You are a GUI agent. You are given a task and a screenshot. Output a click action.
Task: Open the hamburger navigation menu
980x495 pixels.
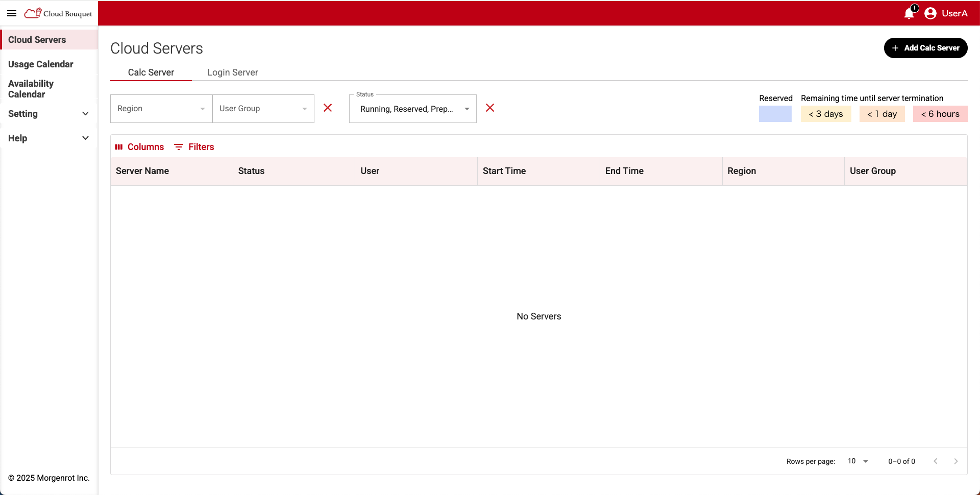click(11, 13)
